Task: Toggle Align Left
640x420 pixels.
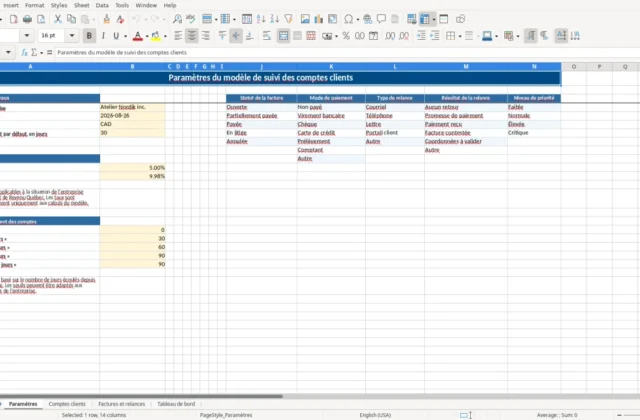Action: (x=178, y=36)
